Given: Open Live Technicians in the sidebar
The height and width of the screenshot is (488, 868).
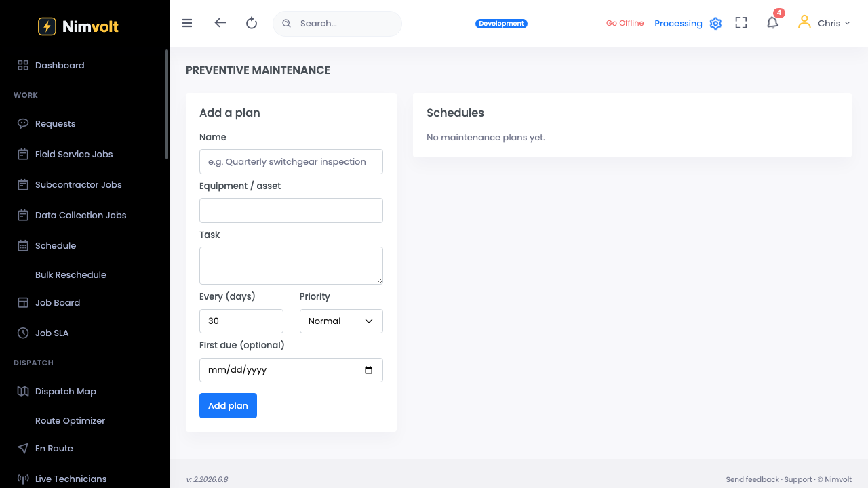Looking at the screenshot, I should click(x=71, y=479).
